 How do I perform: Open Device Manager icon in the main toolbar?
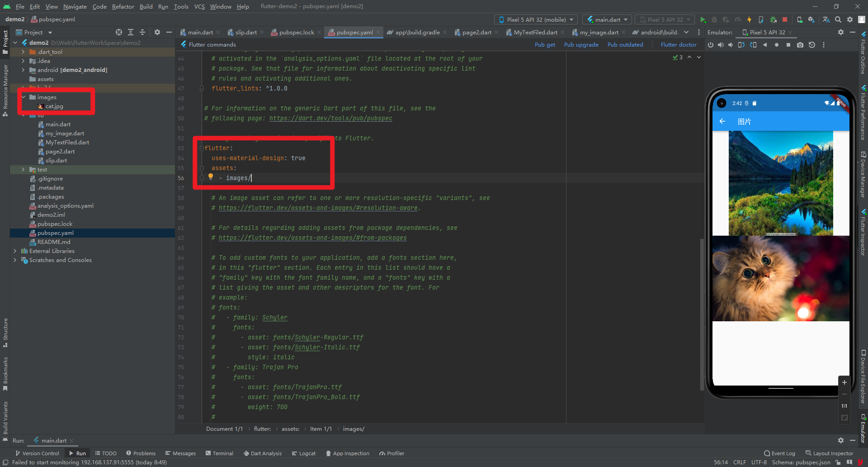[800, 19]
